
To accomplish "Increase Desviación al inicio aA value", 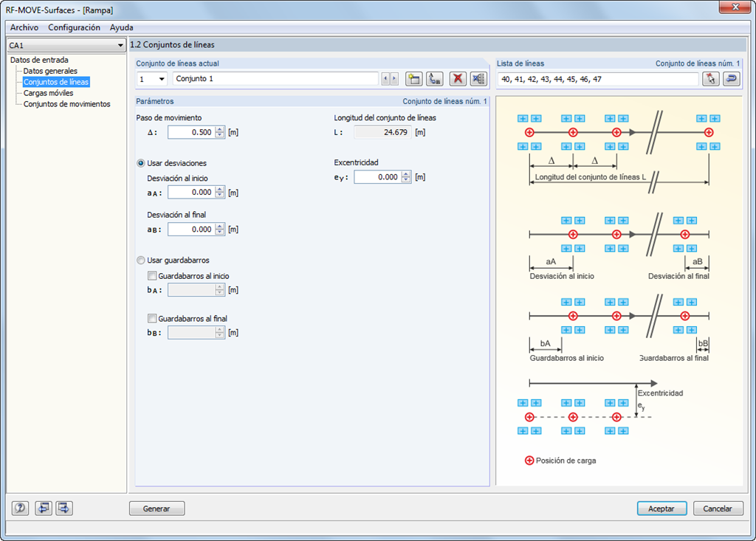I will pos(220,190).
